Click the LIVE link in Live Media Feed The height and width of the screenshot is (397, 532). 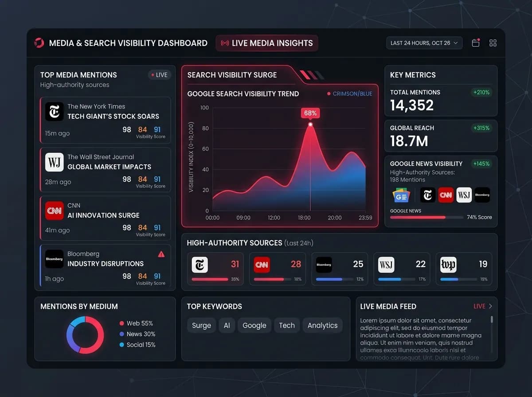tap(479, 306)
